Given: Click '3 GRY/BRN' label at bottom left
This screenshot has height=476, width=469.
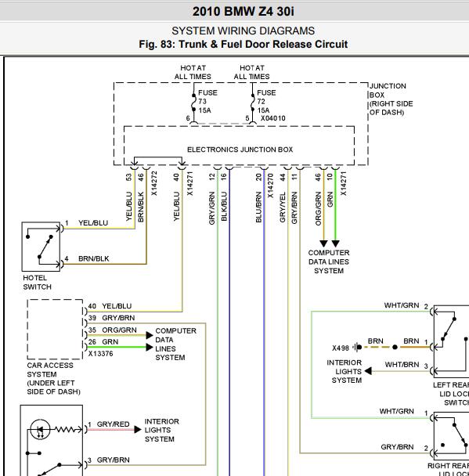Looking at the screenshot, I should point(109,460).
